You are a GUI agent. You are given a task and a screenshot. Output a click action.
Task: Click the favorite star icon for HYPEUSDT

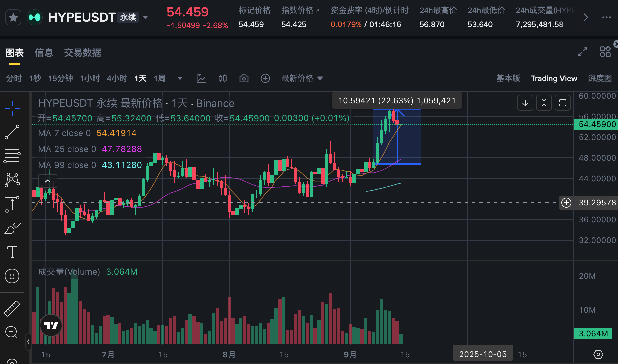[x=13, y=17]
